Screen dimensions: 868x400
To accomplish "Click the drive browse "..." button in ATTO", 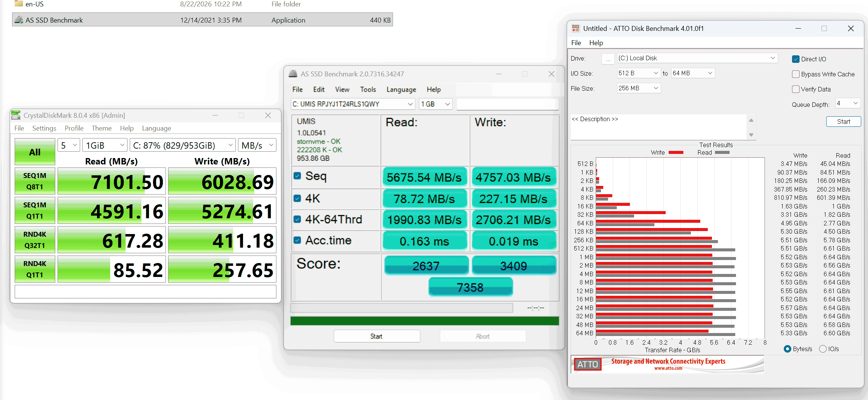I will pyautogui.click(x=608, y=59).
